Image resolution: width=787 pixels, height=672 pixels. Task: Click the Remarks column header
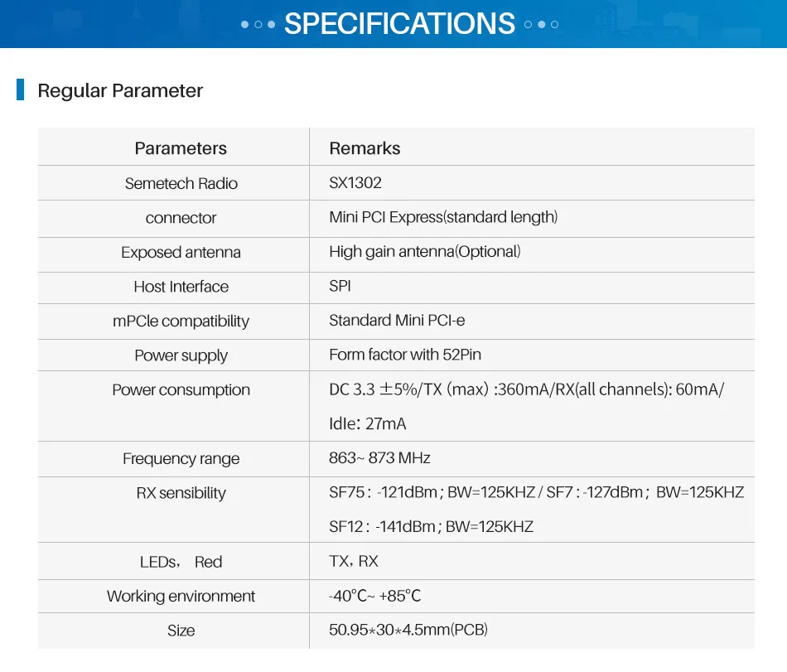[365, 148]
